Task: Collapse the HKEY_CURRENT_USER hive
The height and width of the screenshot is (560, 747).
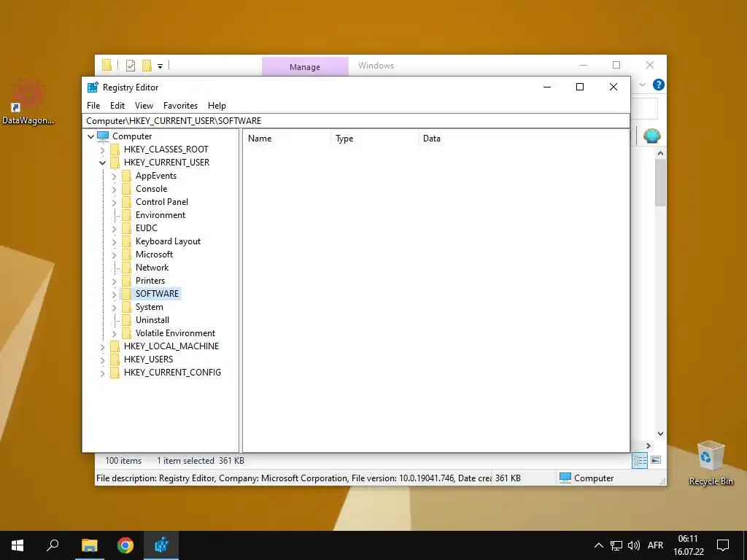Action: pyautogui.click(x=102, y=163)
